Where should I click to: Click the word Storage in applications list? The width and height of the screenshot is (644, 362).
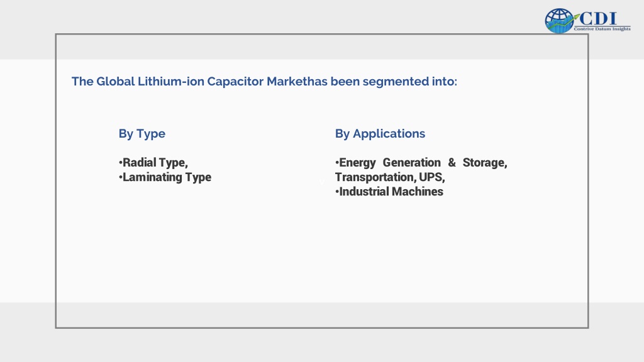(x=485, y=163)
